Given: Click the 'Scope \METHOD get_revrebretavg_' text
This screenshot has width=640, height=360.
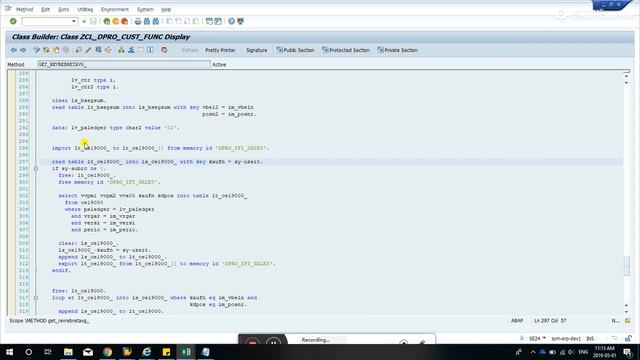Looking at the screenshot, I should [49, 321].
